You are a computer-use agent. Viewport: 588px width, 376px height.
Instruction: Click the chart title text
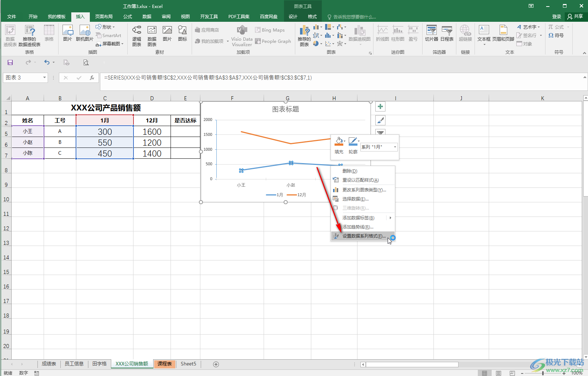click(286, 109)
